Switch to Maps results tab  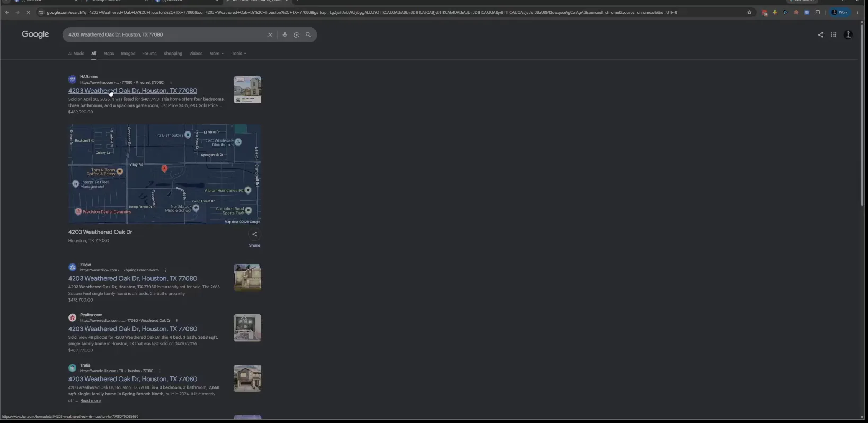point(109,54)
